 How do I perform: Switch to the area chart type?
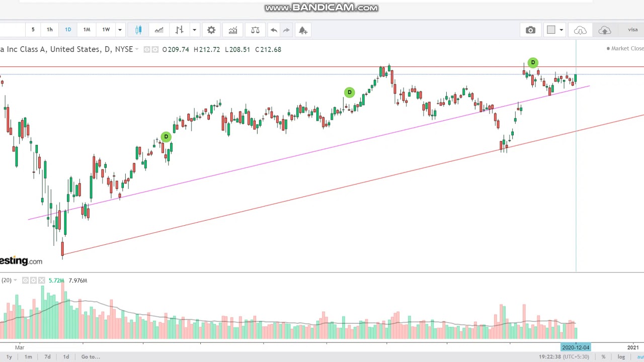point(159,30)
